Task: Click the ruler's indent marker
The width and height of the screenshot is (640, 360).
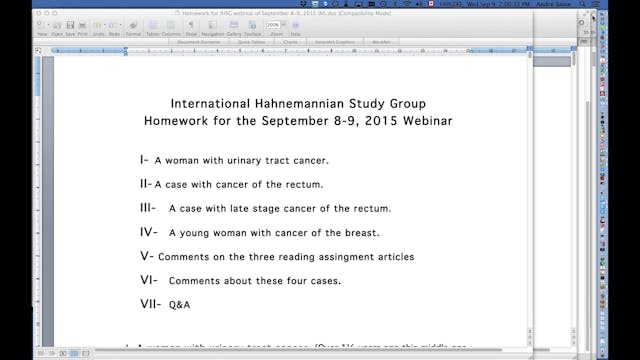Action: pyautogui.click(x=126, y=51)
